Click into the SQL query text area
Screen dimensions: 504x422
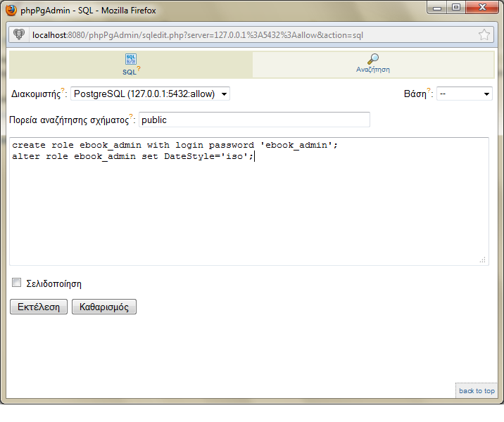click(x=249, y=201)
